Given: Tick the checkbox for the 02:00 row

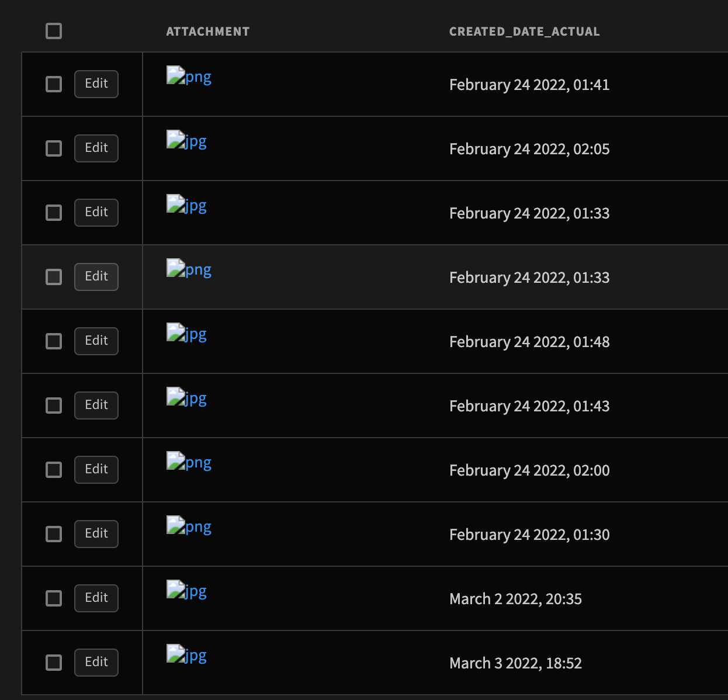Looking at the screenshot, I should (54, 470).
